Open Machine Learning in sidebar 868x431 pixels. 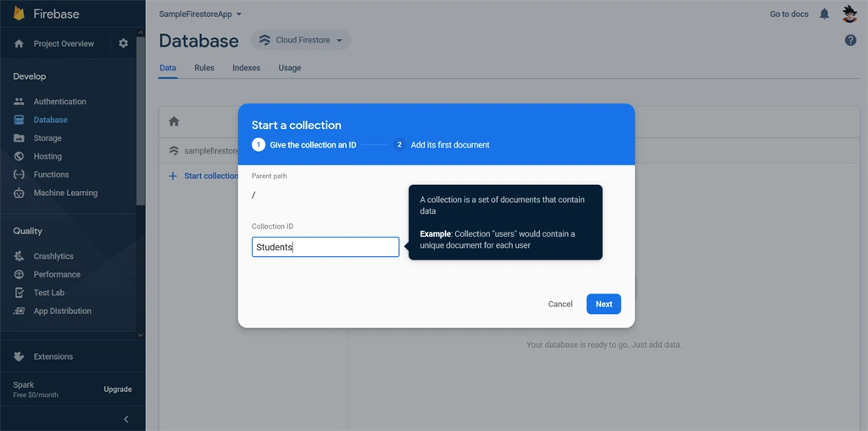tap(65, 193)
